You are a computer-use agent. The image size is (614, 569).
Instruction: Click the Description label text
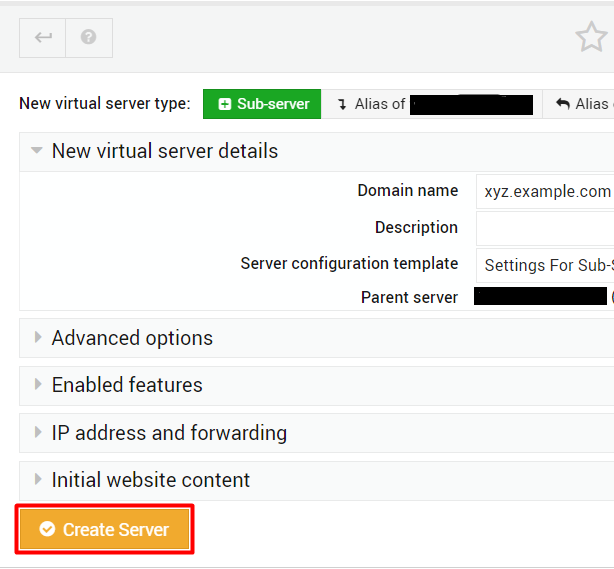416,228
